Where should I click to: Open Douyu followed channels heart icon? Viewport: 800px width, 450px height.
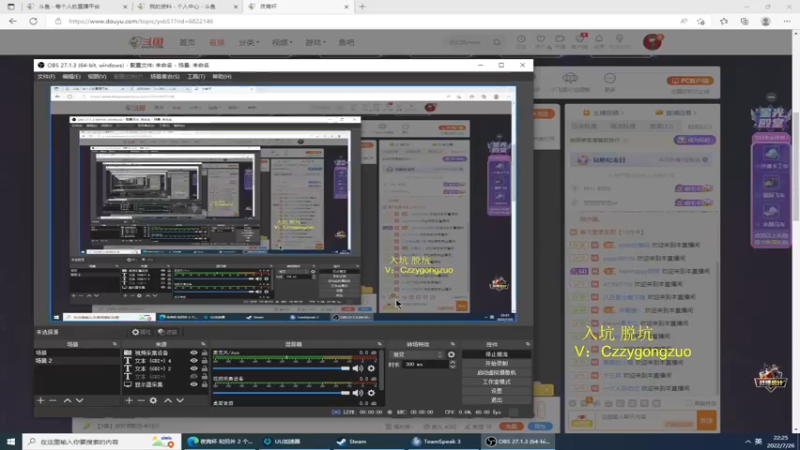coord(541,40)
